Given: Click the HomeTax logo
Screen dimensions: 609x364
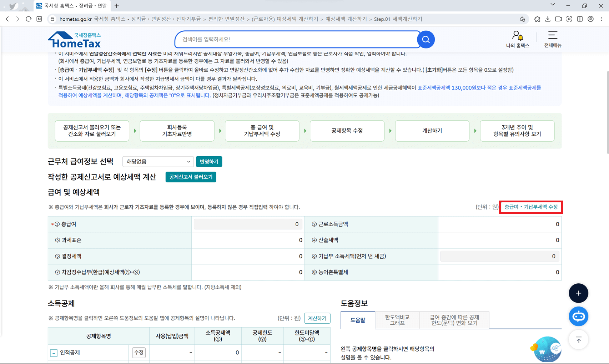Looking at the screenshot, I should [74, 39].
